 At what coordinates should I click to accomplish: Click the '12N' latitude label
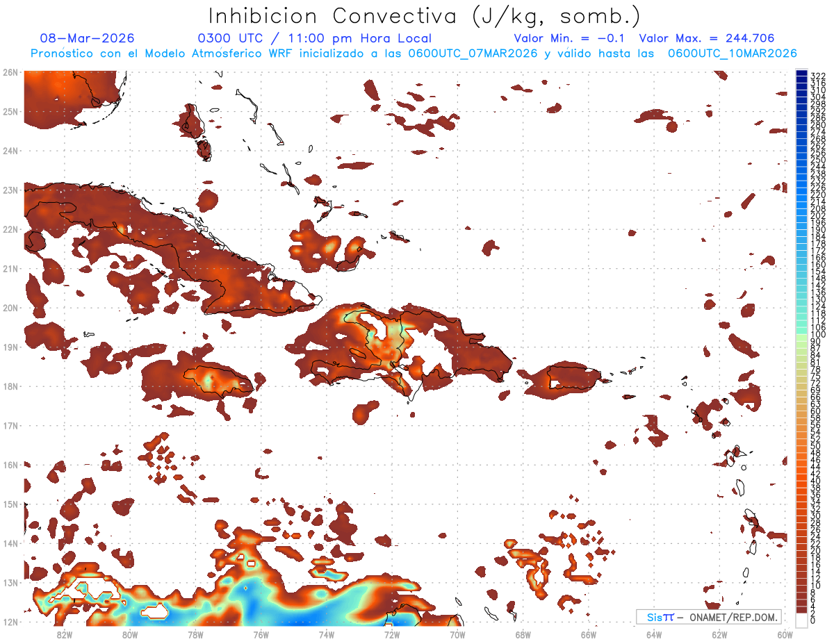tap(10, 622)
